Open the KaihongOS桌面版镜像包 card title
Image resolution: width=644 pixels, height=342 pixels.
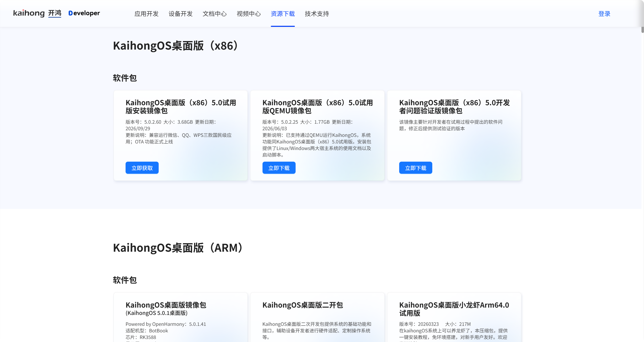point(166,305)
